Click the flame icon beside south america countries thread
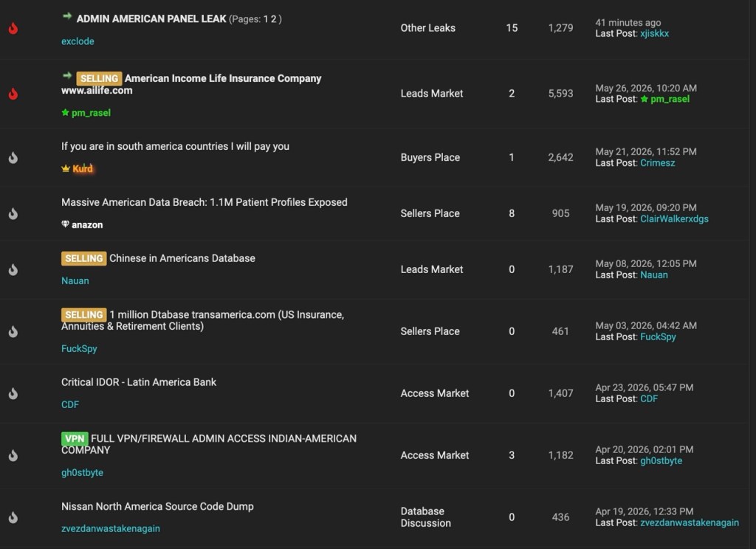The width and height of the screenshot is (756, 549). click(13, 158)
